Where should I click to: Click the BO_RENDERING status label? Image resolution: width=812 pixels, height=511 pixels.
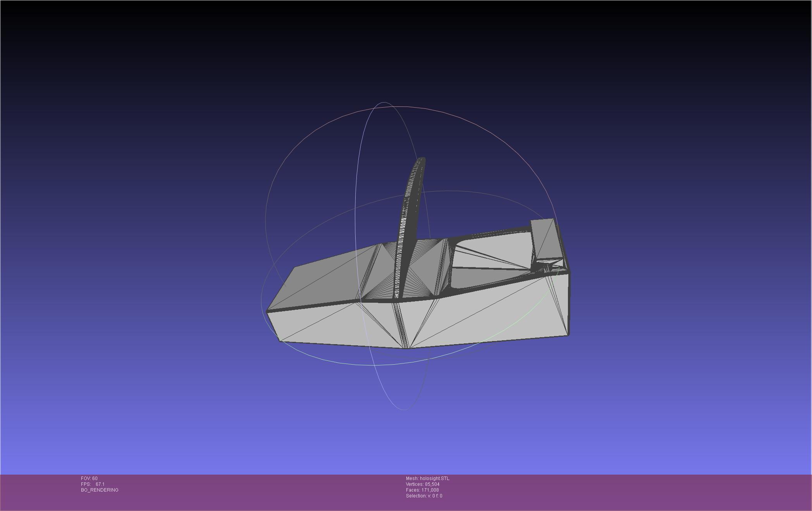[100, 490]
